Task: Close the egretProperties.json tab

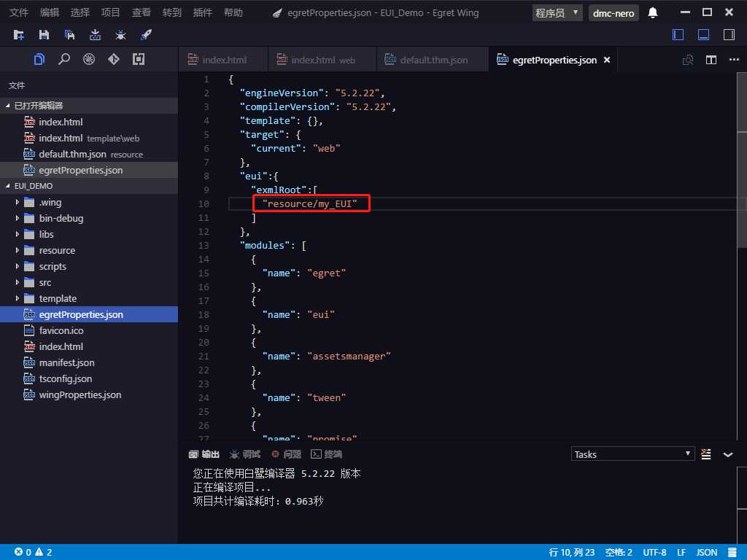Action: (607, 60)
